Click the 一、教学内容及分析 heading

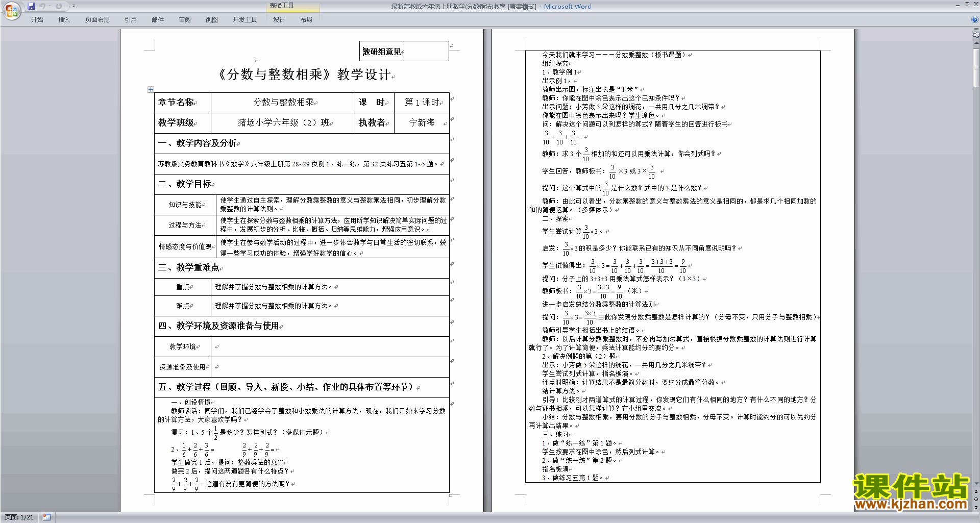198,143
